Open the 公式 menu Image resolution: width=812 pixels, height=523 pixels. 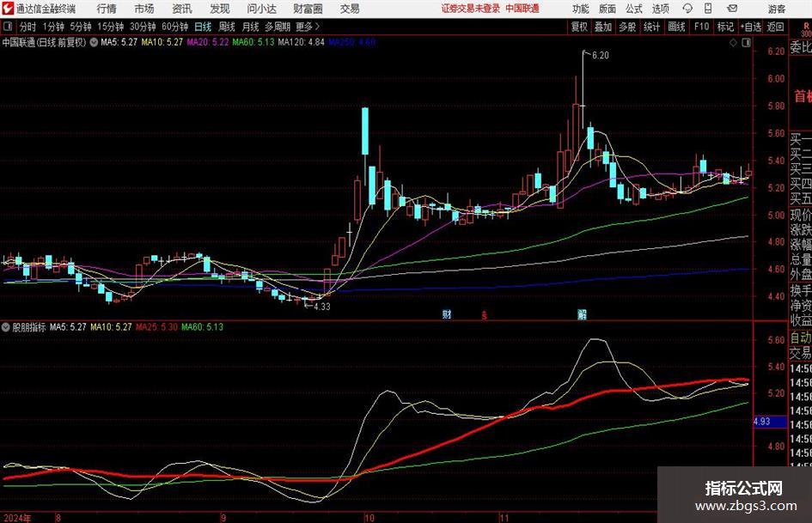pos(633,9)
